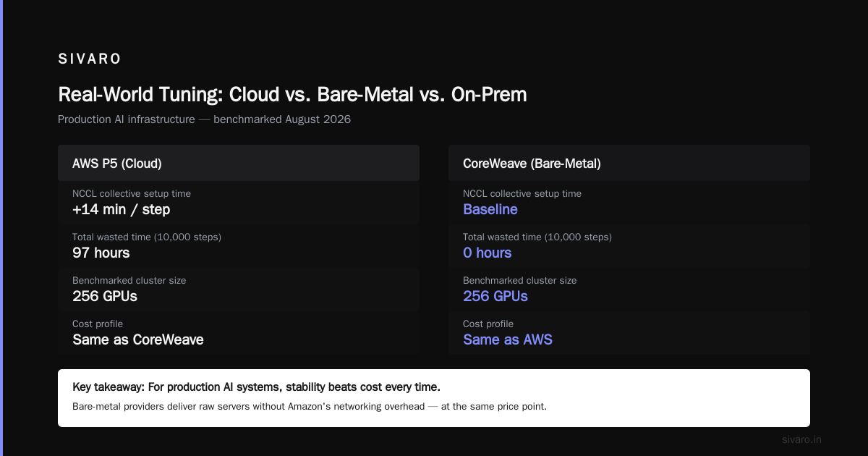Click the purple 256 GPUs value
The image size is (868, 456).
click(x=495, y=296)
